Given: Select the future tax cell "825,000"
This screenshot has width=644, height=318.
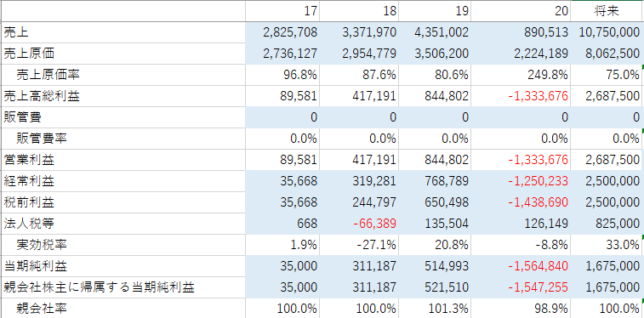Looking at the screenshot, I should pyautogui.click(x=606, y=224).
